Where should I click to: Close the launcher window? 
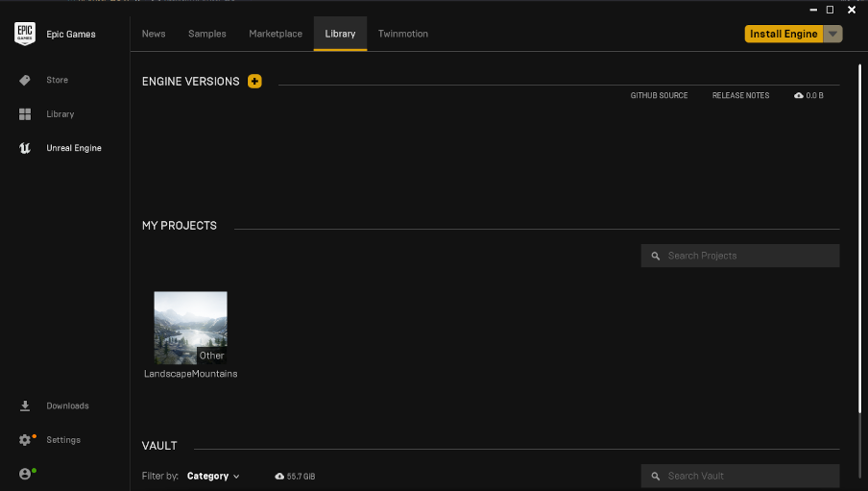click(852, 10)
